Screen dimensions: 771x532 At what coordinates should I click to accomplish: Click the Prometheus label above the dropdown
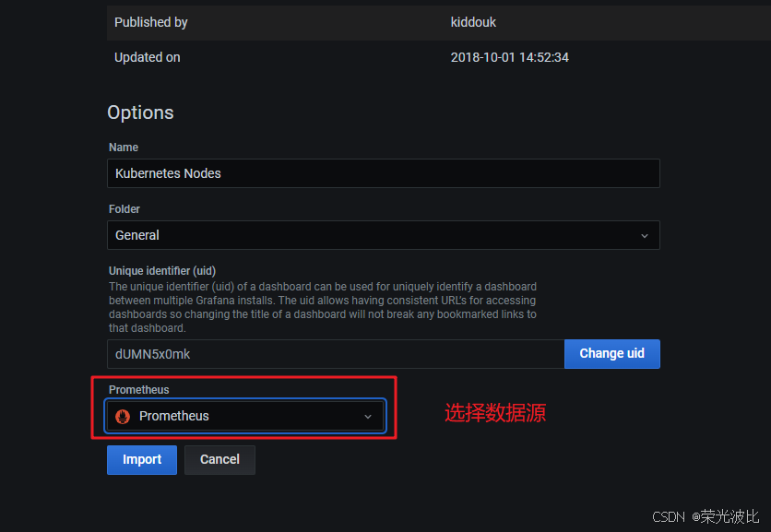[138, 390]
